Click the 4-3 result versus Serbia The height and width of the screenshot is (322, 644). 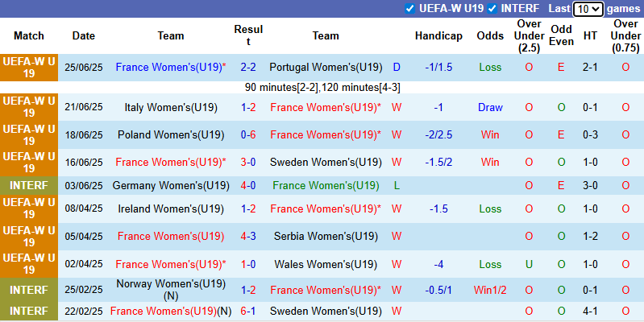point(248,236)
